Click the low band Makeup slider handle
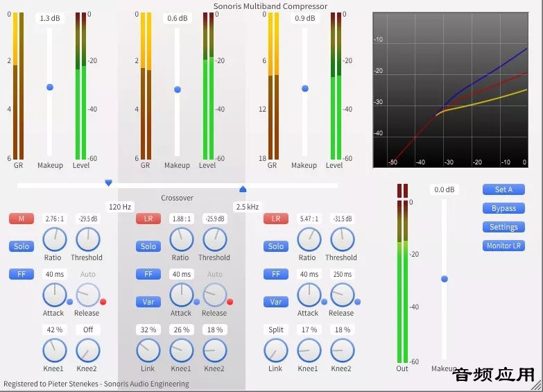543x392 pixels. pyautogui.click(x=50, y=87)
